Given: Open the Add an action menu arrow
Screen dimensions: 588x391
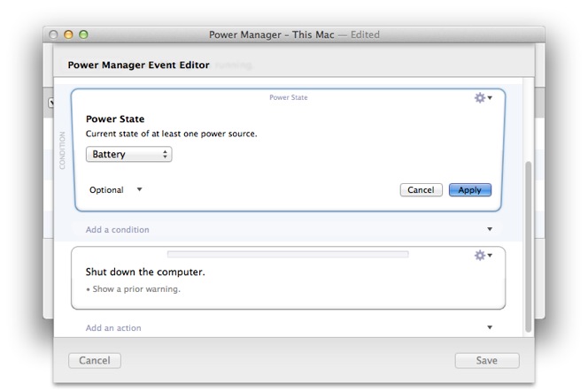Looking at the screenshot, I should tap(490, 327).
